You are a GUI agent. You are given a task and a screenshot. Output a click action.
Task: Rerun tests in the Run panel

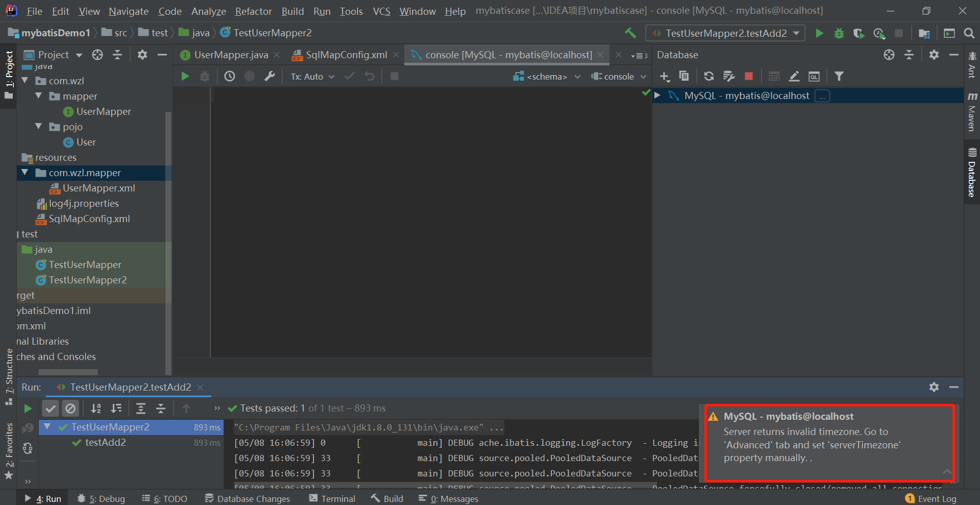click(x=28, y=408)
